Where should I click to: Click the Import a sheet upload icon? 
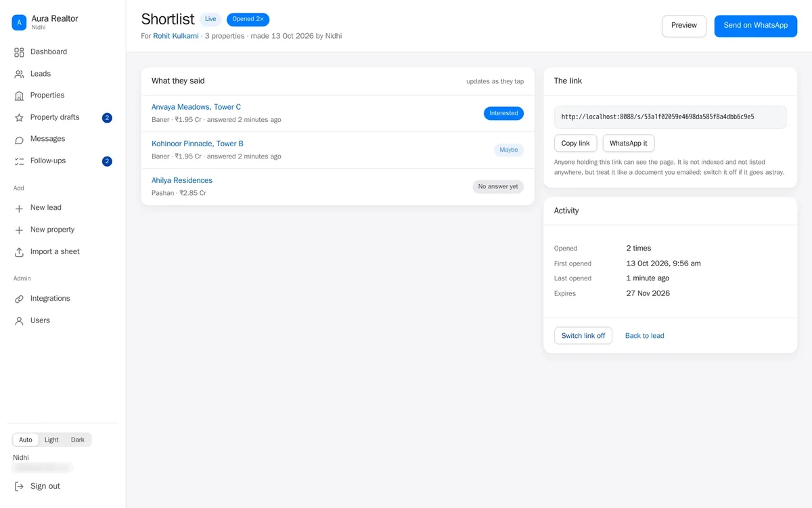(19, 252)
